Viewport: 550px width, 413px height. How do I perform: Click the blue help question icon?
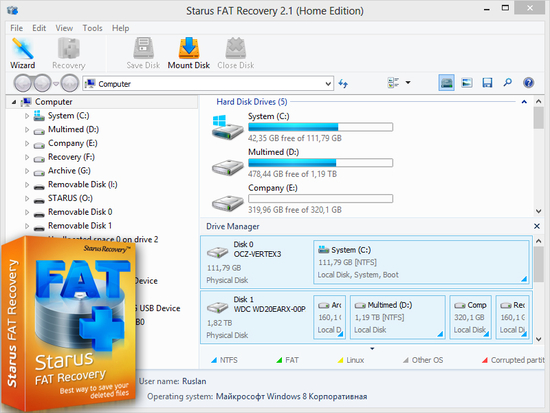528,83
